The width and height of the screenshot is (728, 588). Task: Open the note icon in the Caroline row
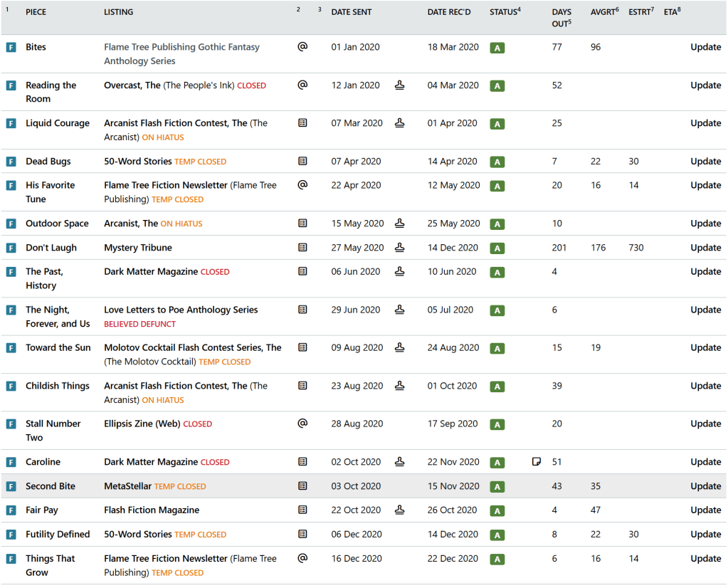(x=537, y=462)
